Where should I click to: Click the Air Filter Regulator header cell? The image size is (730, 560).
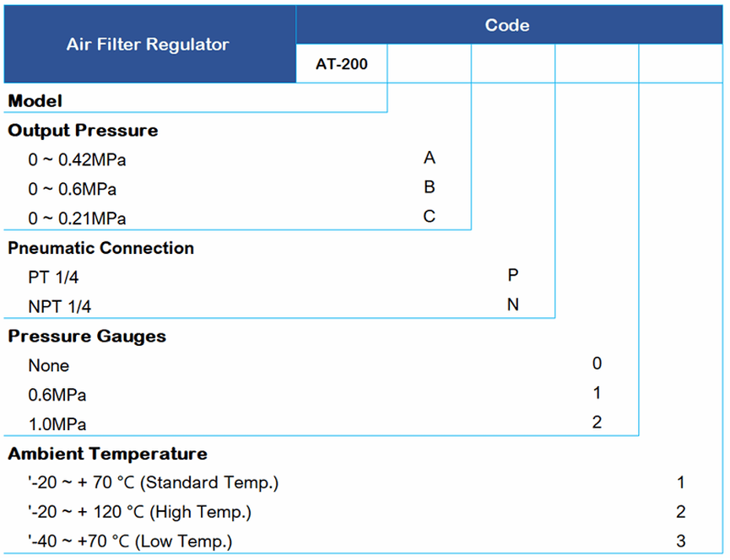[x=149, y=45]
